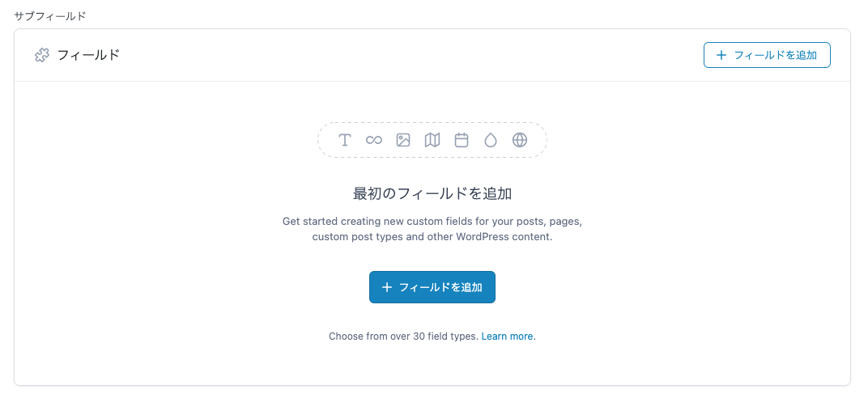This screenshot has height=402, width=868.
Task: Click the white plus icon in blue button
Action: coord(387,287)
